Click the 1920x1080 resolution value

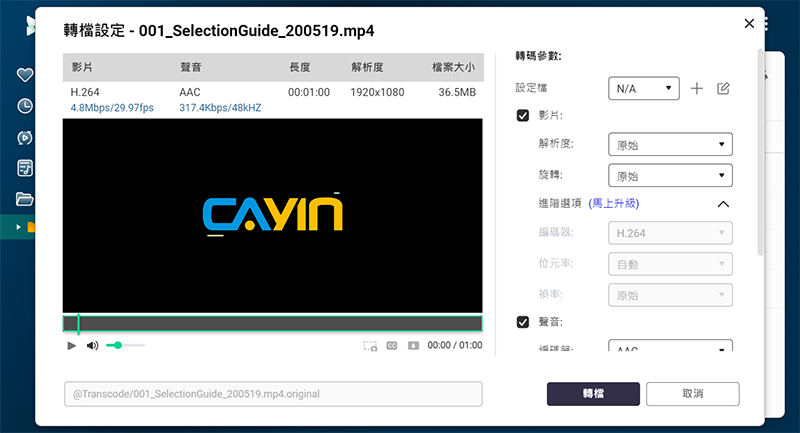tap(377, 92)
